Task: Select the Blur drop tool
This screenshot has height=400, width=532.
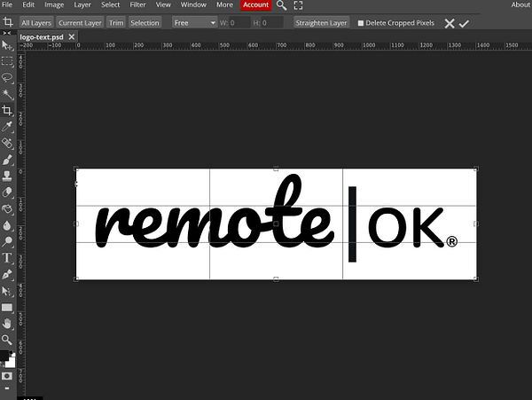Action: pyautogui.click(x=6, y=225)
